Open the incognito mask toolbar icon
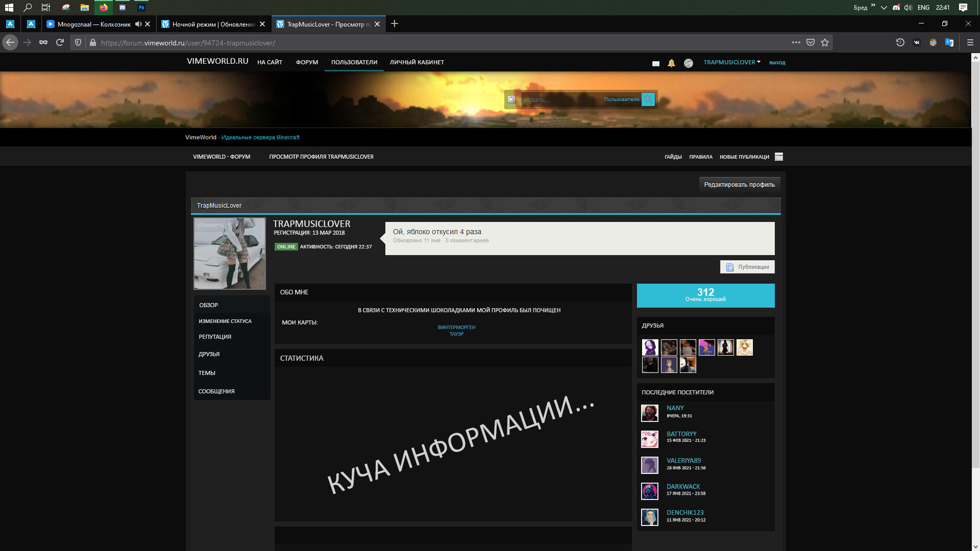 coord(43,42)
